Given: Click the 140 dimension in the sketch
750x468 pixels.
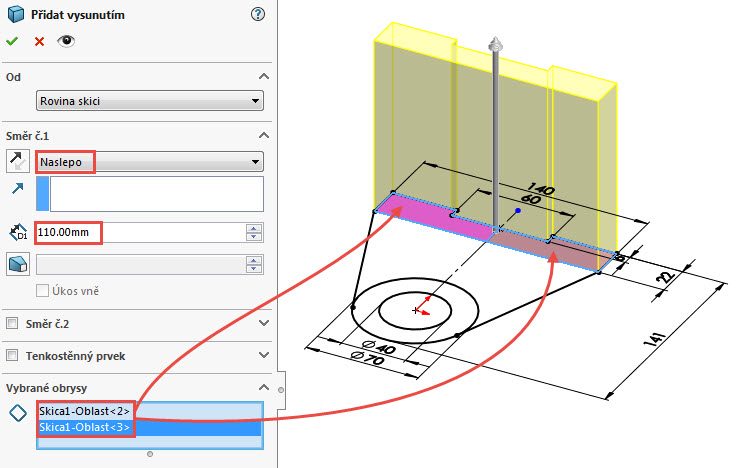Looking at the screenshot, I should pos(541,190).
